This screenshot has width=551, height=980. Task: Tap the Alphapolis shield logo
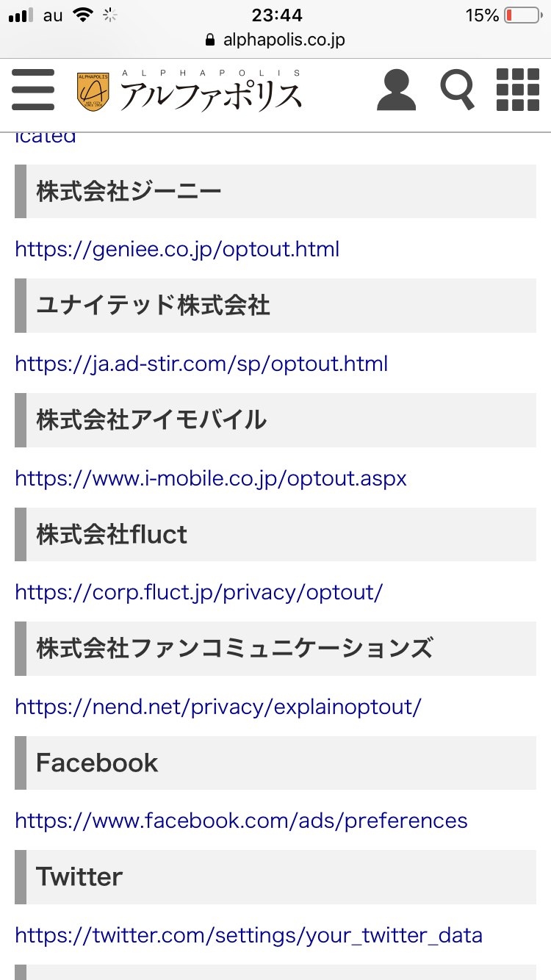[93, 92]
